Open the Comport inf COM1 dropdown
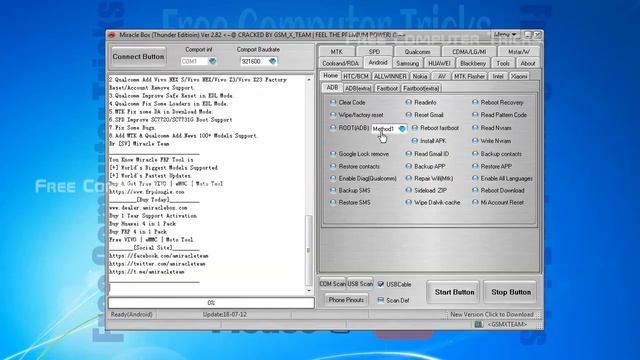 (x=212, y=61)
